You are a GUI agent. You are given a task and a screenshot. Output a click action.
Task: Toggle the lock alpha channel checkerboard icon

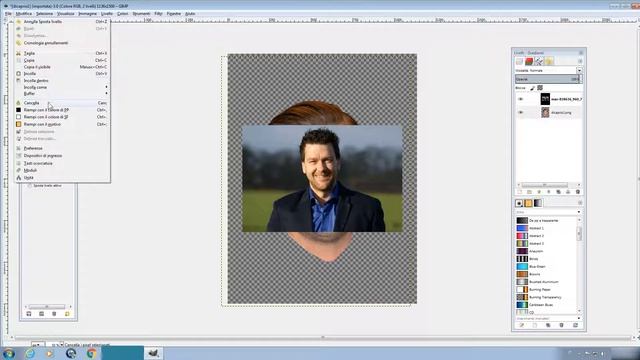click(x=540, y=88)
